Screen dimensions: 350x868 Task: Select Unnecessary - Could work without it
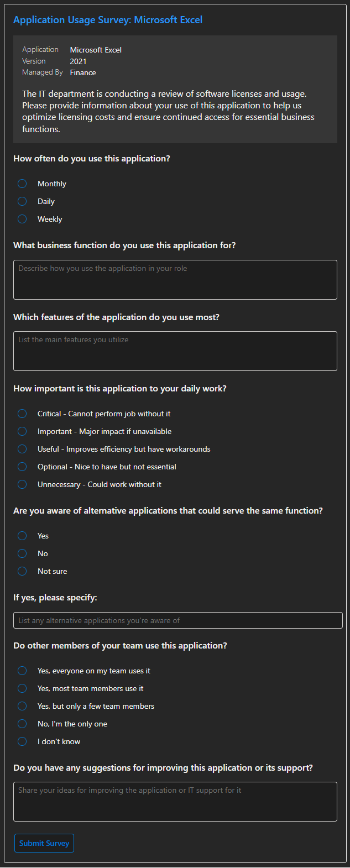point(22,484)
